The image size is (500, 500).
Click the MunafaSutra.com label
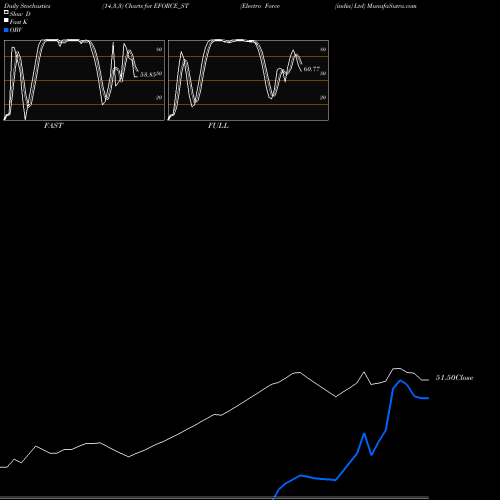[x=391, y=6]
